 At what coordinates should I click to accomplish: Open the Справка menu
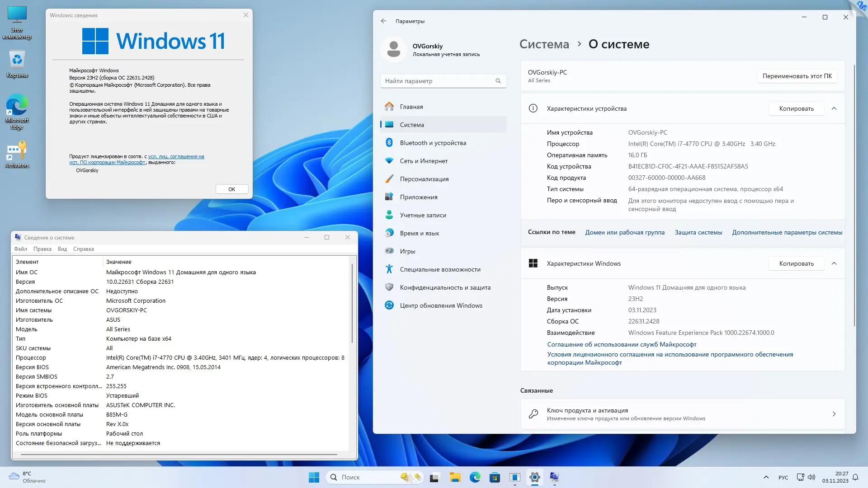83,249
